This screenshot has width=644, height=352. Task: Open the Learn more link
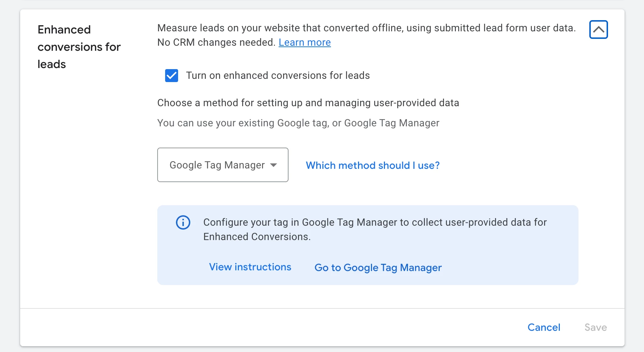pos(304,42)
